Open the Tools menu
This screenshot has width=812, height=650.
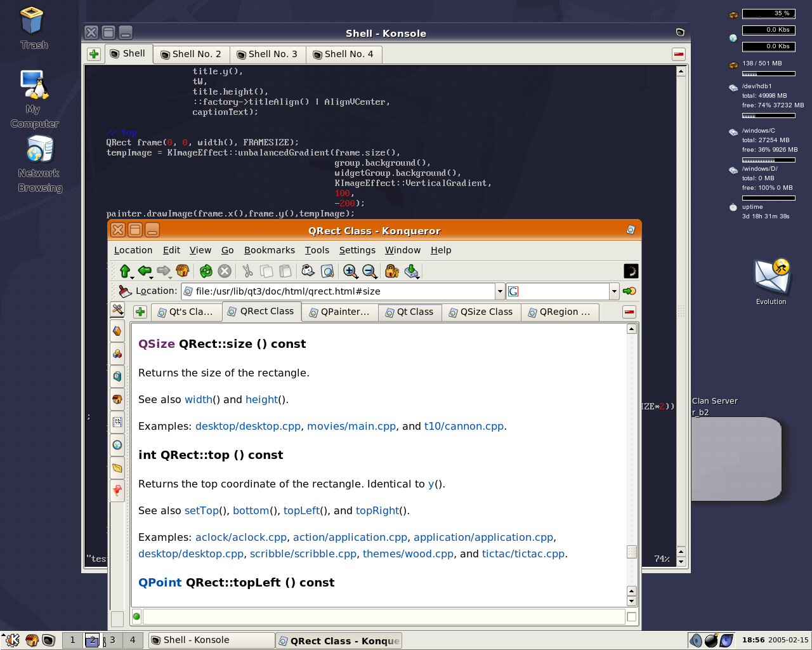(317, 250)
